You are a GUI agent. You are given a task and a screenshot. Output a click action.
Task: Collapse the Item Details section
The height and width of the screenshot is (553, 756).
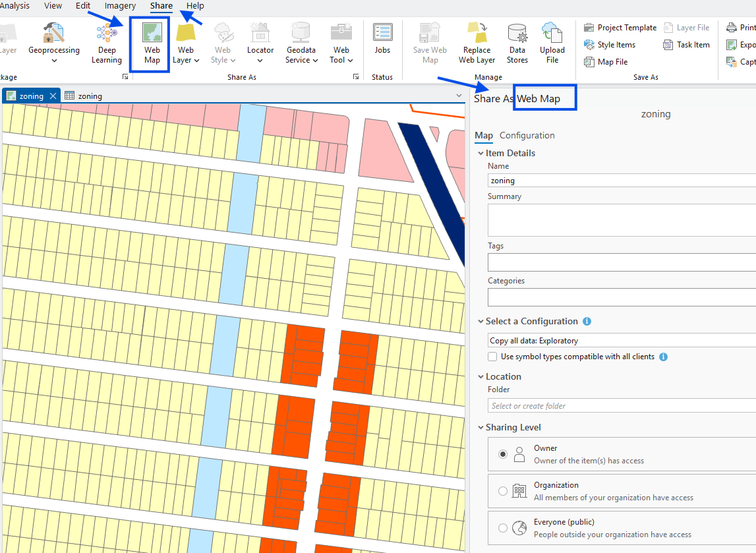(x=480, y=153)
